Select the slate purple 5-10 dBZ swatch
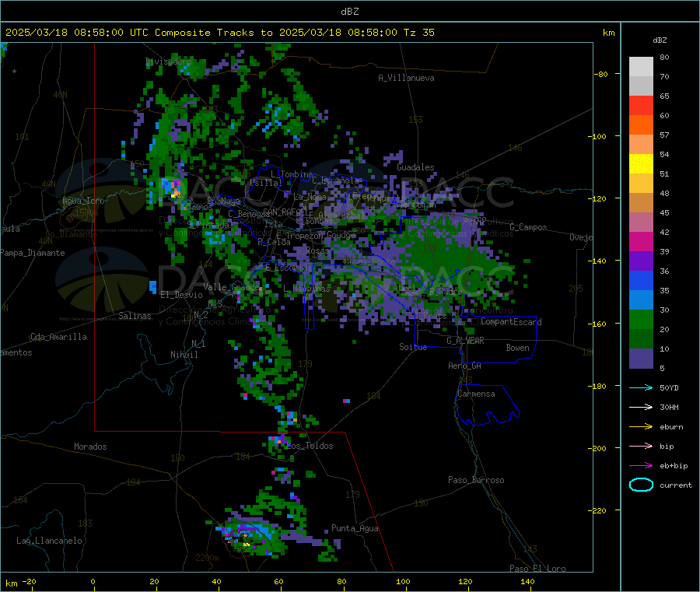 click(x=641, y=359)
